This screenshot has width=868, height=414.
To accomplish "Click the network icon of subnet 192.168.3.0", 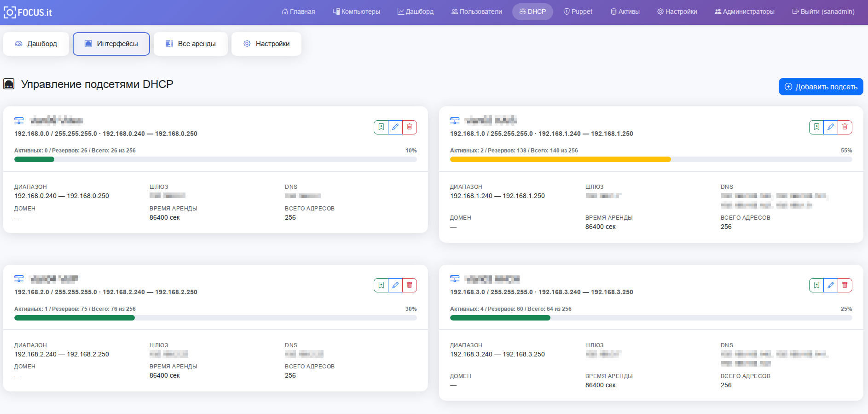I will [x=455, y=279].
